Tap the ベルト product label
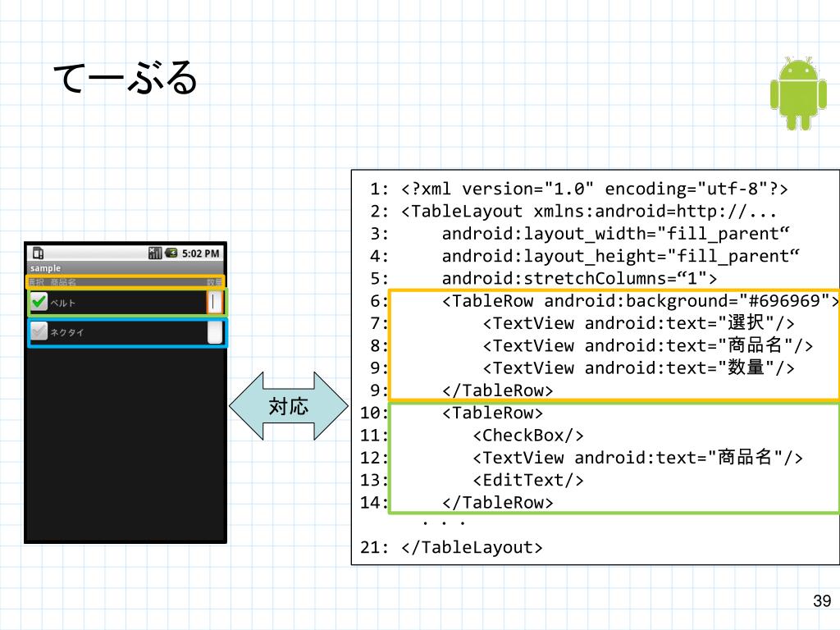 click(x=62, y=303)
